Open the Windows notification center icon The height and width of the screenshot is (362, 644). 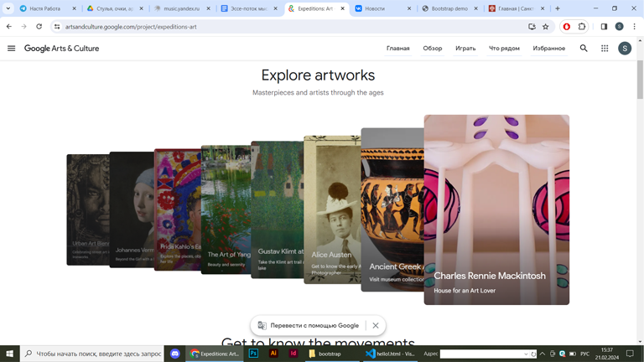pos(630,354)
